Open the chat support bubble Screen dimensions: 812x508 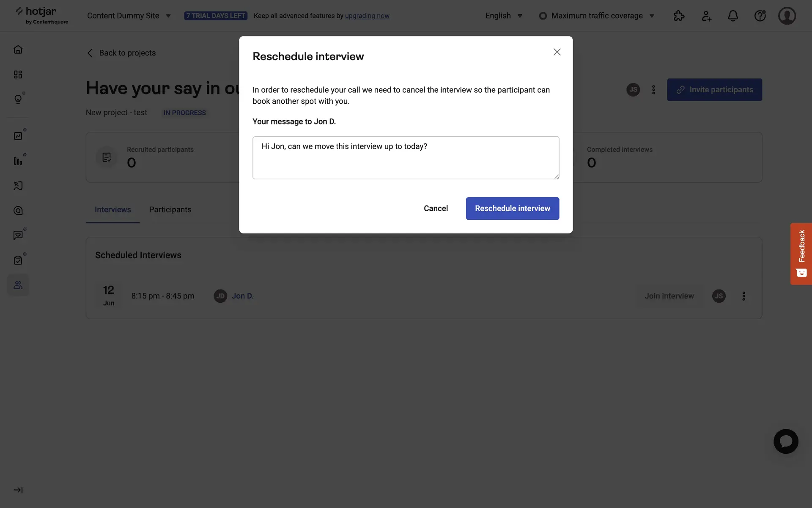click(785, 441)
